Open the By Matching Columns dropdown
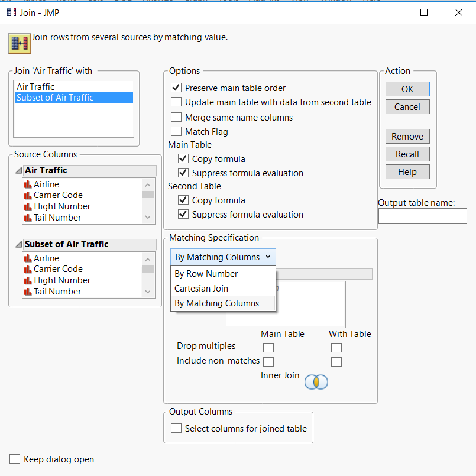The height and width of the screenshot is (476, 476). pos(223,257)
